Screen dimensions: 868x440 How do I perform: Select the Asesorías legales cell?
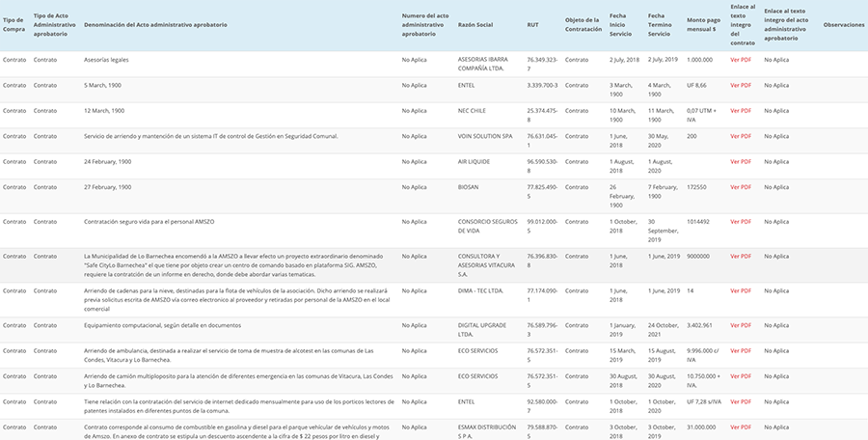click(106, 60)
